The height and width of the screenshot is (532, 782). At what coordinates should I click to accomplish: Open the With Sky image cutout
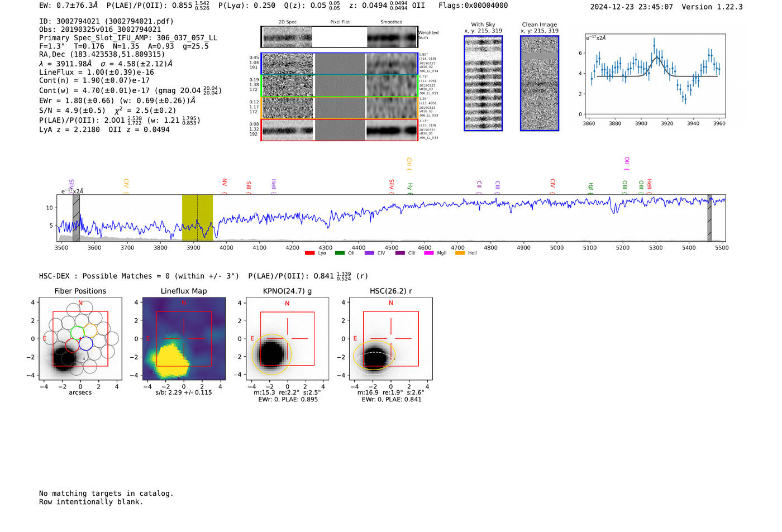click(x=483, y=83)
